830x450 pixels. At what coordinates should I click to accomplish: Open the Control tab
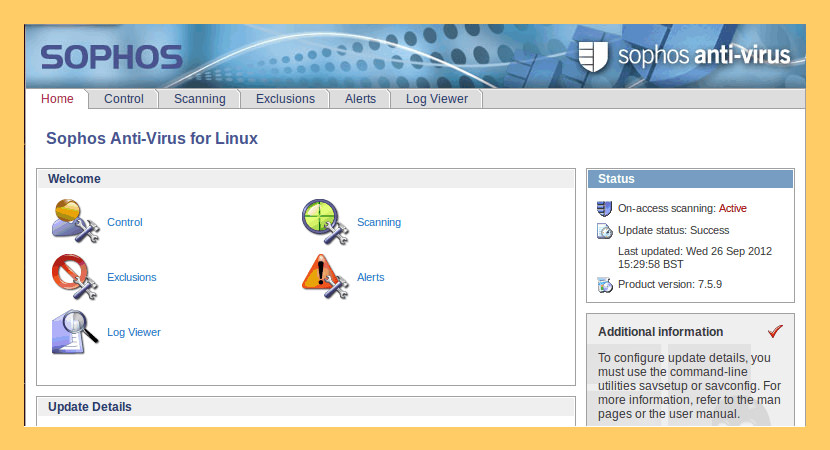(x=123, y=99)
